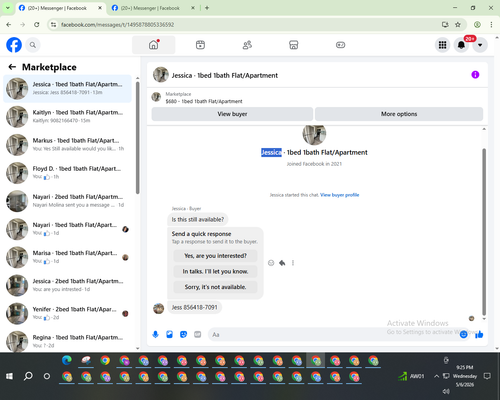Open emoji picker in message field
The height and width of the screenshot is (400, 500).
463,334
